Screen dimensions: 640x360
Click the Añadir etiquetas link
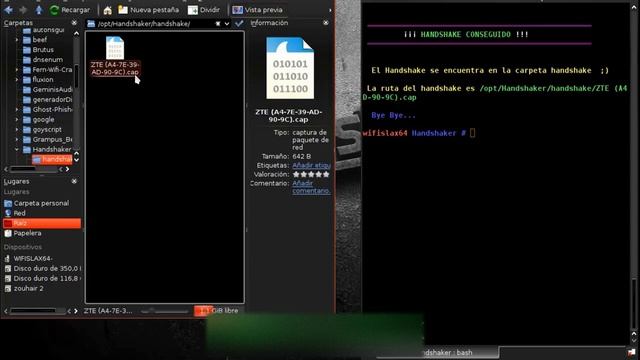pos(311,165)
